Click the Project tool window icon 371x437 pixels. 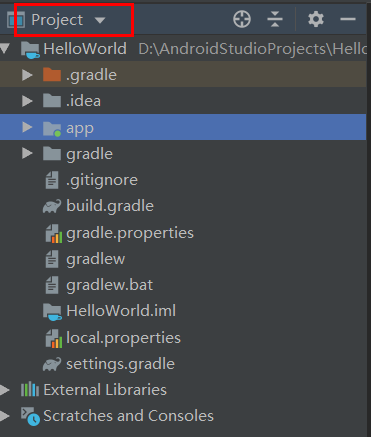point(16,20)
